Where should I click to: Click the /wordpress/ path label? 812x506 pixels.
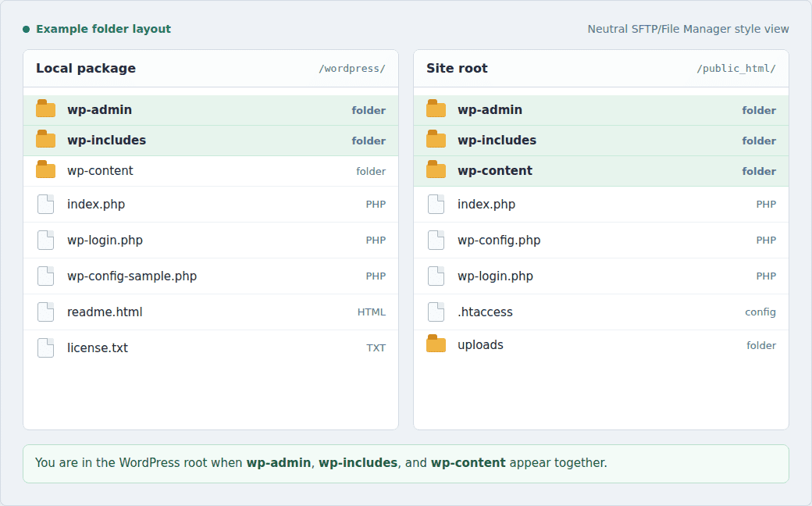point(352,69)
